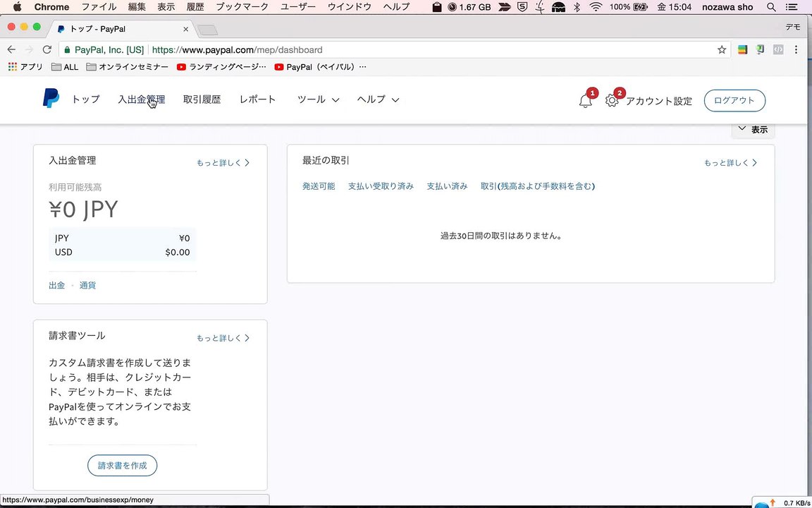812x508 pixels.
Task: Open もっと詳しく in 入出金管理 card
Action: pos(223,163)
